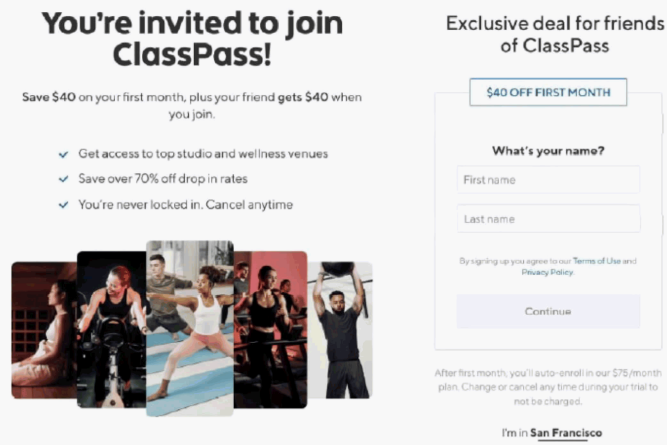Select the man lifting medicine ball photo
This screenshot has width=667, height=445.
[340, 329]
